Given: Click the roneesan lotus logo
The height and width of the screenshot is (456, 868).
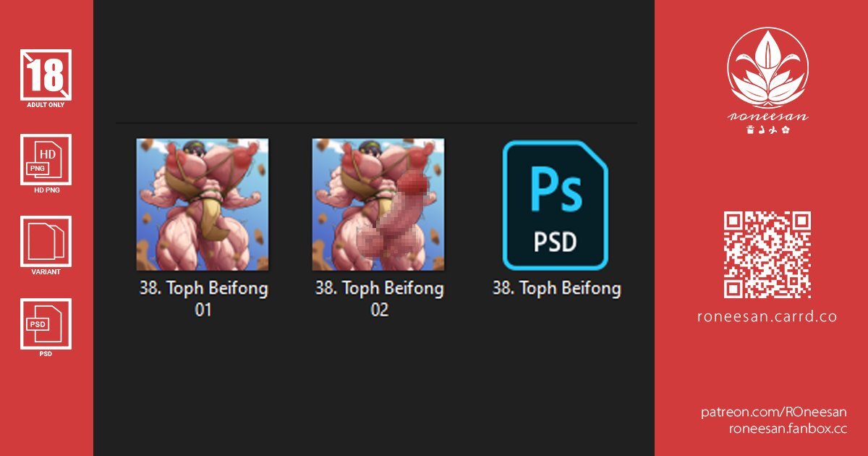Looking at the screenshot, I should point(767,68).
